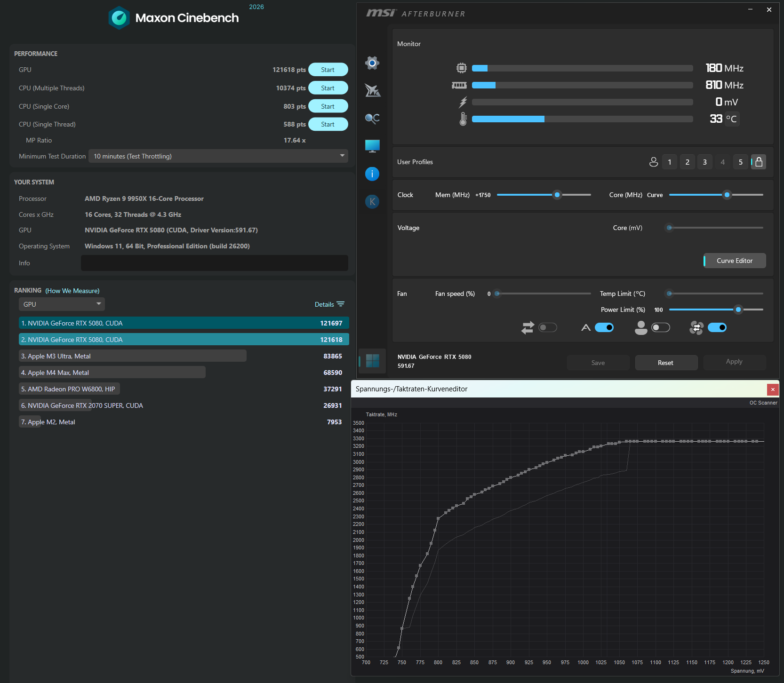This screenshot has height=683, width=784.
Task: Click the Fan speed (%) slider handle
Action: coord(497,294)
